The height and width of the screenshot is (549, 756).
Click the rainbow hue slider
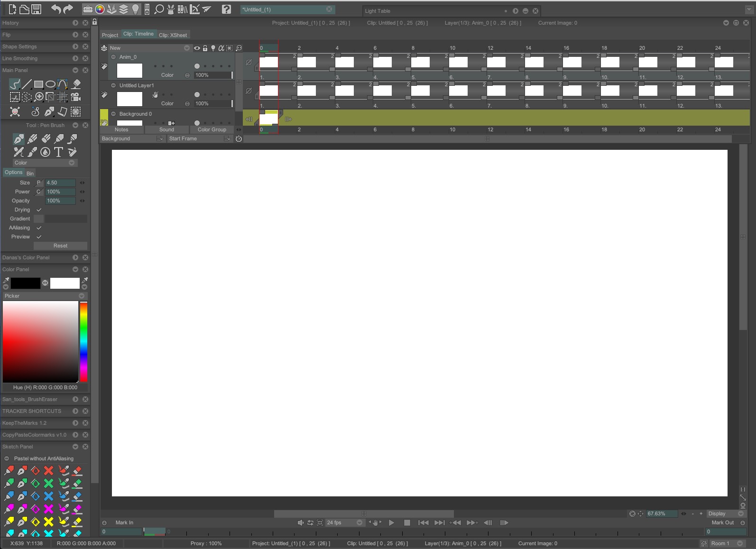83,342
